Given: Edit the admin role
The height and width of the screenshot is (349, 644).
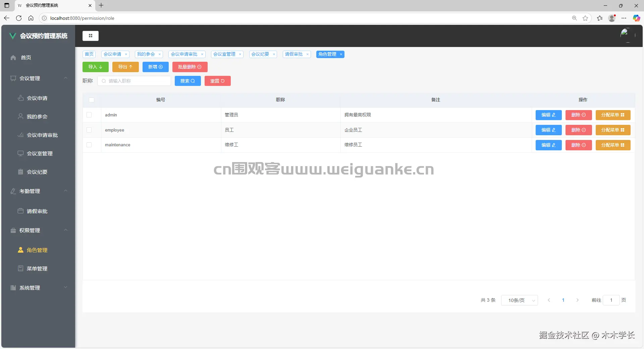Looking at the screenshot, I should [549, 115].
